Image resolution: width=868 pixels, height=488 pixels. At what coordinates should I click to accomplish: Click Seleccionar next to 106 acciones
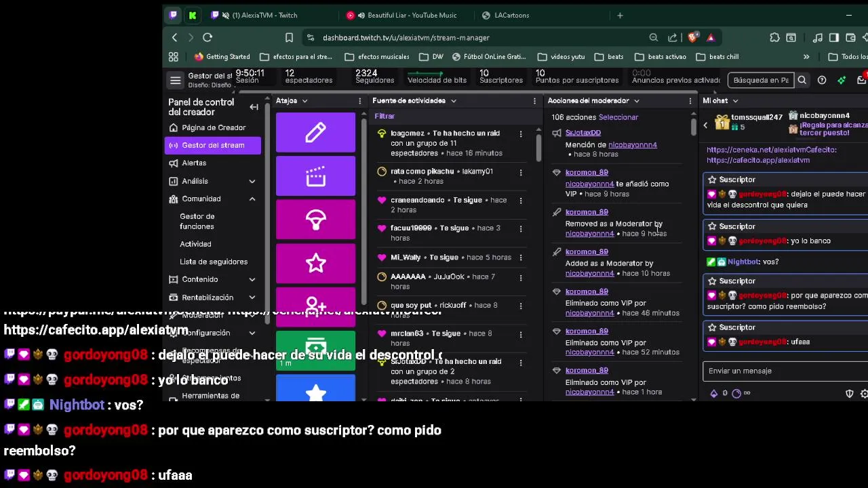pos(618,117)
